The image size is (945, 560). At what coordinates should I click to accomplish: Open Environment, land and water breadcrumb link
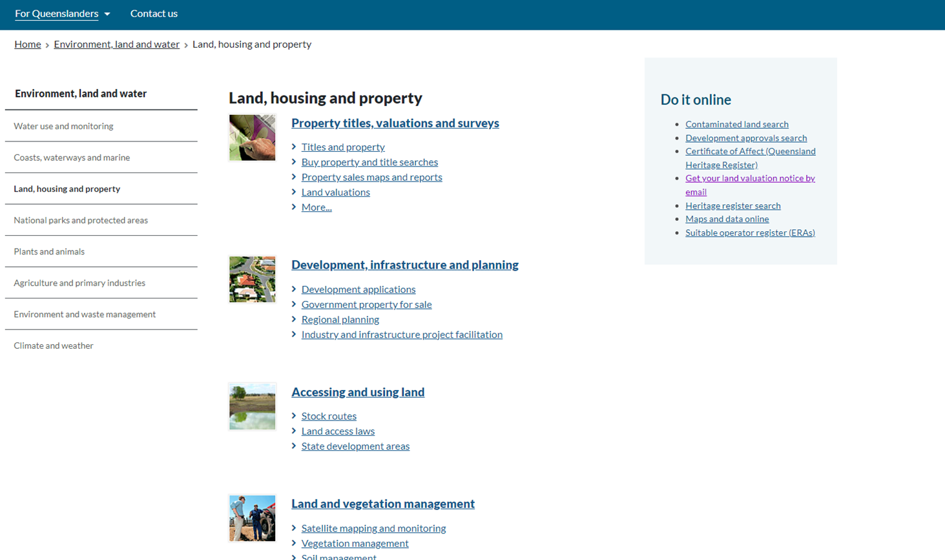[116, 44]
